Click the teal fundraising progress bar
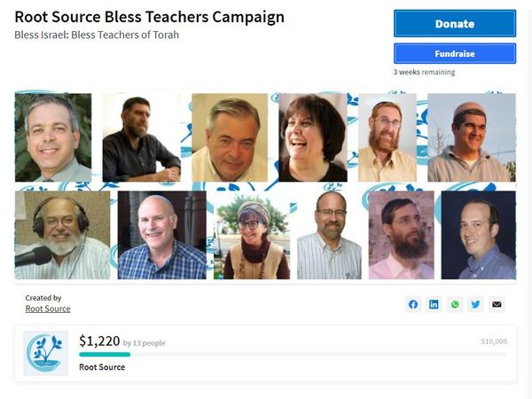This screenshot has height=399, width=532. 105,355
